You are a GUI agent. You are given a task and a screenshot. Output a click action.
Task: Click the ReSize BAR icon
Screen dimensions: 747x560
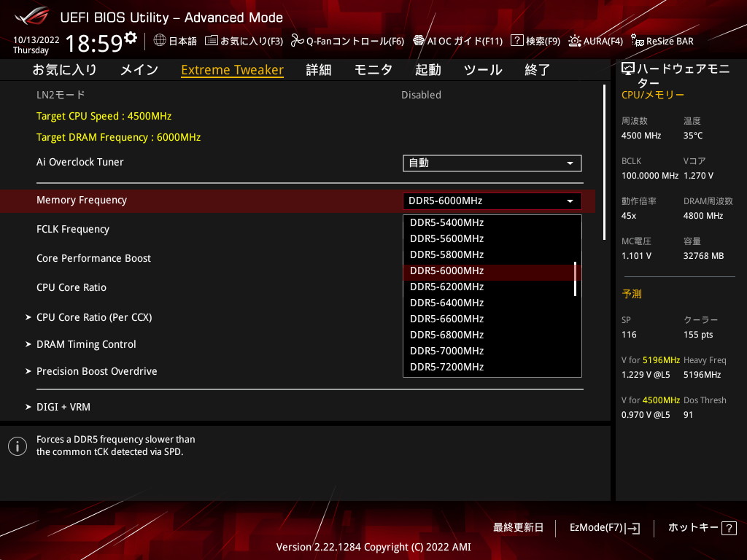[638, 41]
